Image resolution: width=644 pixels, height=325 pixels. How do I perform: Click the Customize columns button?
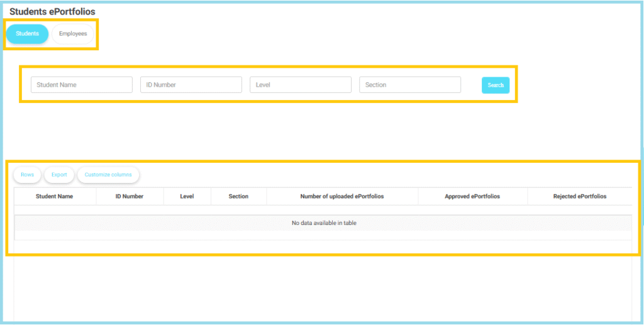[108, 175]
